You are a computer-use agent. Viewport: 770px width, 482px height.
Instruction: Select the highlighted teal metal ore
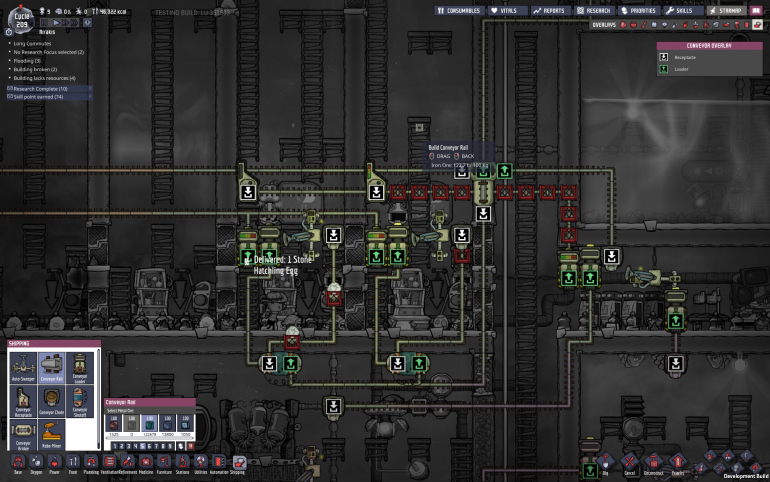pyautogui.click(x=150, y=423)
